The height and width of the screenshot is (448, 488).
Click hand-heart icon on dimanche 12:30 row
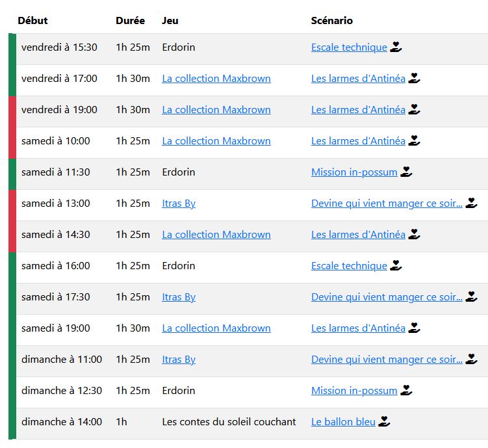[406, 390]
